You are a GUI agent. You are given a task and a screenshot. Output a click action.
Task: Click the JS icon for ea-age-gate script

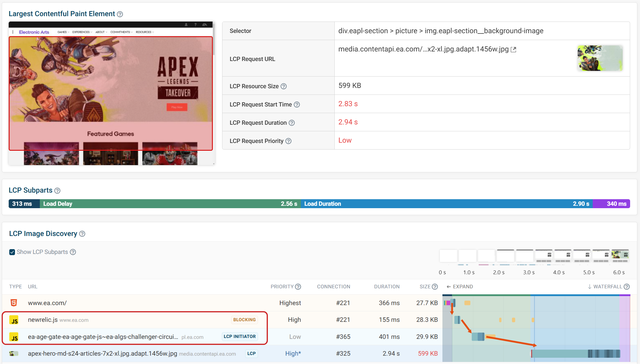pos(14,337)
